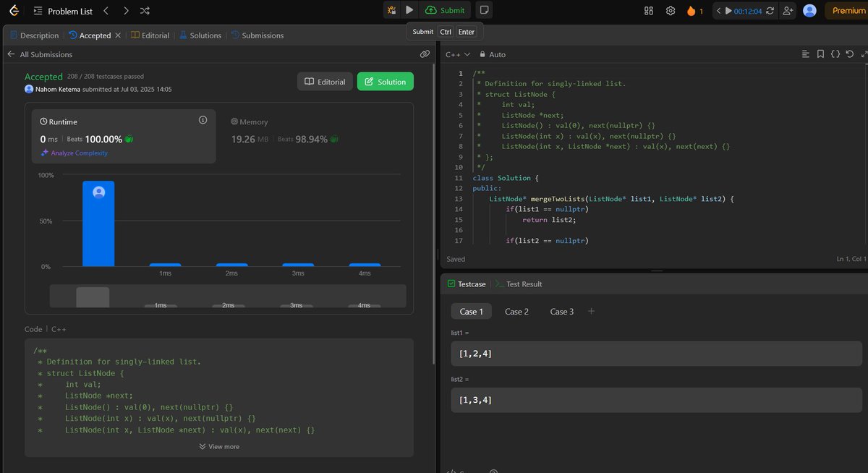868x473 pixels.
Task: Submit the solution
Action: click(x=445, y=10)
